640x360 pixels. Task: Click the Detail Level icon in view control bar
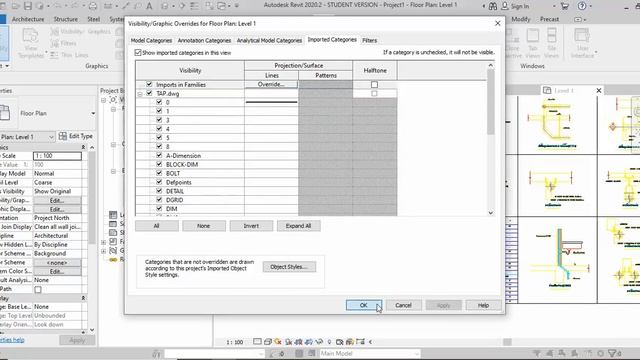pyautogui.click(x=257, y=342)
